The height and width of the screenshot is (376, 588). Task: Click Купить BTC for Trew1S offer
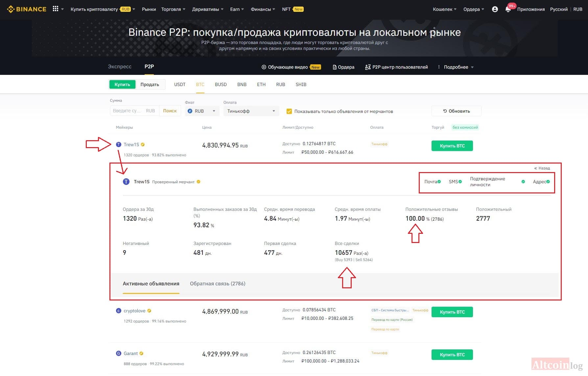(x=452, y=146)
